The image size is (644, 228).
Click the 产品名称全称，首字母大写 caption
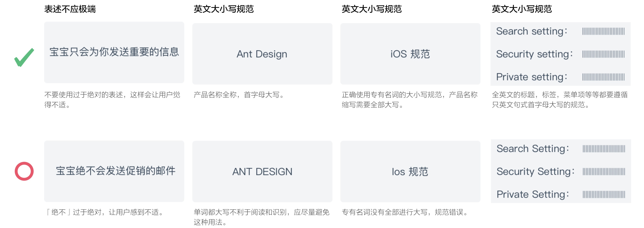tap(239, 95)
